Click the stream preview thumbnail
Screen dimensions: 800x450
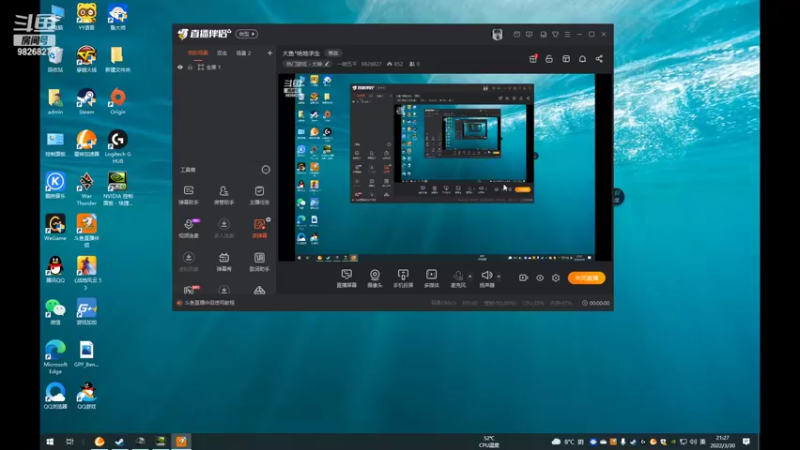click(x=445, y=168)
